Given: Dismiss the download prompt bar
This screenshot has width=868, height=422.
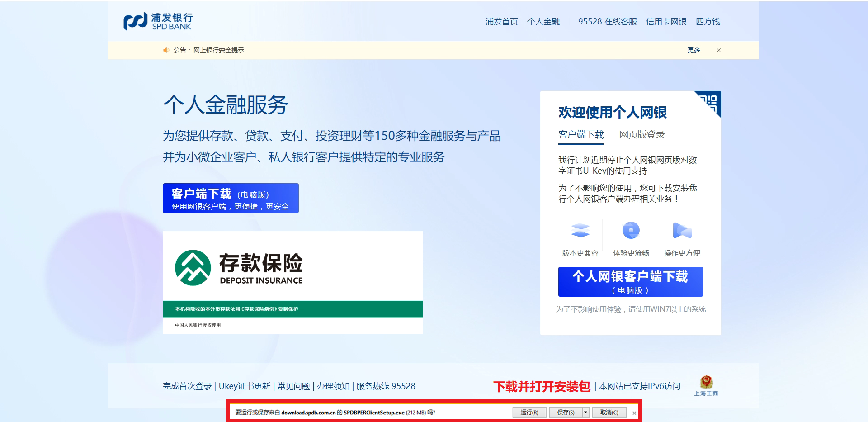Looking at the screenshot, I should click(x=634, y=413).
